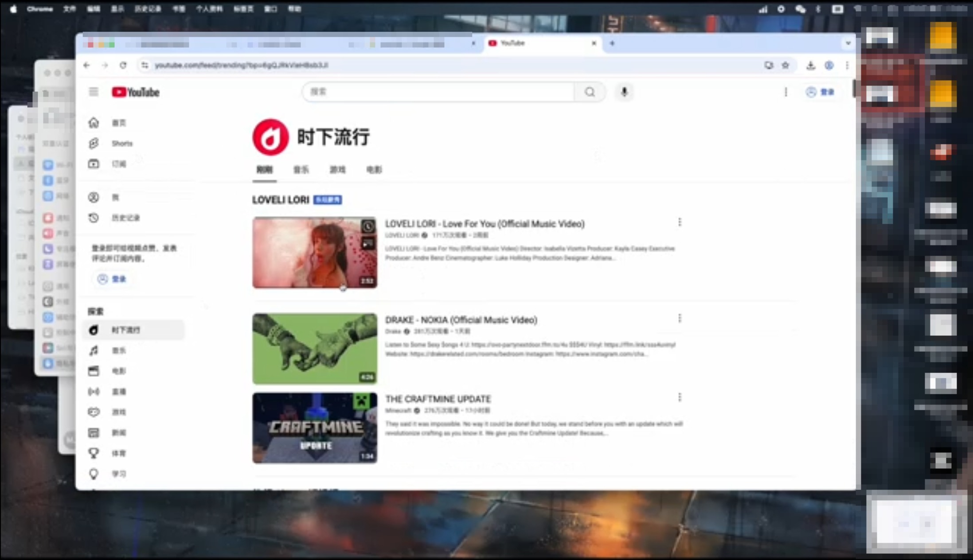Open more options for DRAKE - NOKIA video
Screen dimensions: 973x560
680,319
